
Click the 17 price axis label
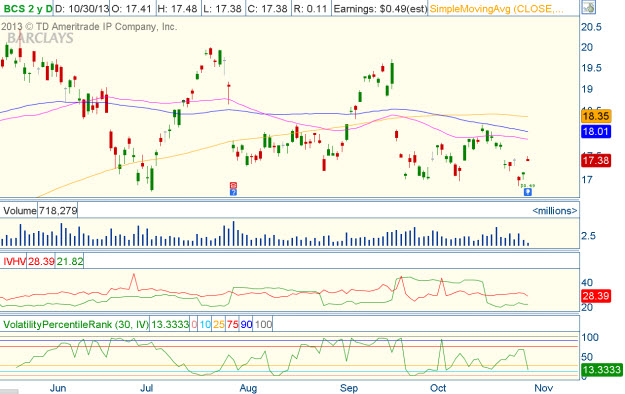pyautogui.click(x=587, y=180)
